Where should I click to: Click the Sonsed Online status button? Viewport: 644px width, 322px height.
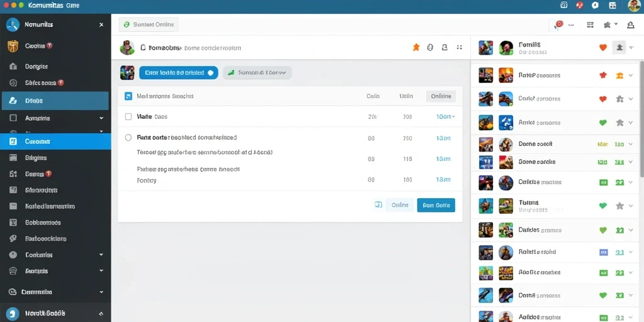[x=148, y=25]
